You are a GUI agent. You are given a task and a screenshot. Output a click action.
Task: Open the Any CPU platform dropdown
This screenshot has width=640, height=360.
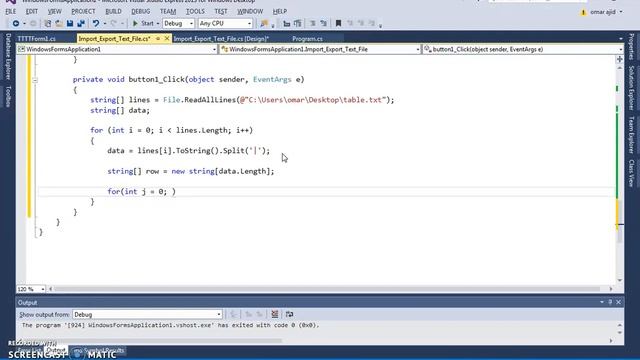coord(225,24)
